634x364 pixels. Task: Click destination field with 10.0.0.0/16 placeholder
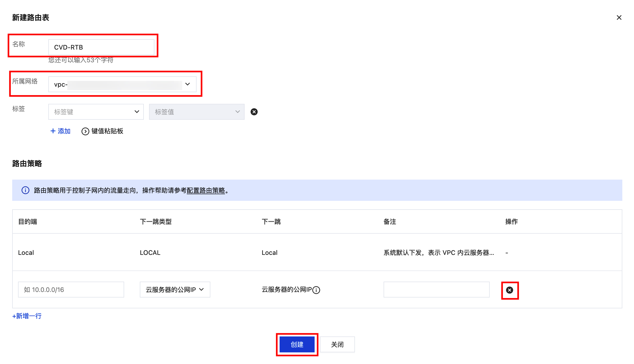(71, 290)
